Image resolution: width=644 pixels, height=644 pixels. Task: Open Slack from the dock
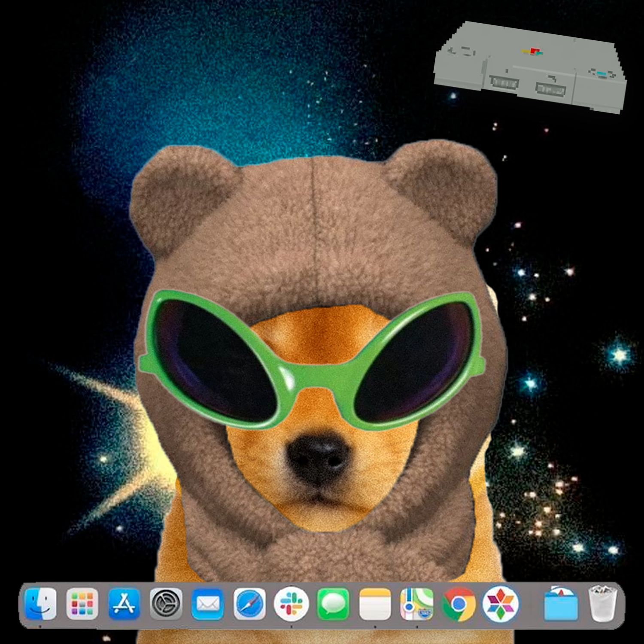(292, 604)
